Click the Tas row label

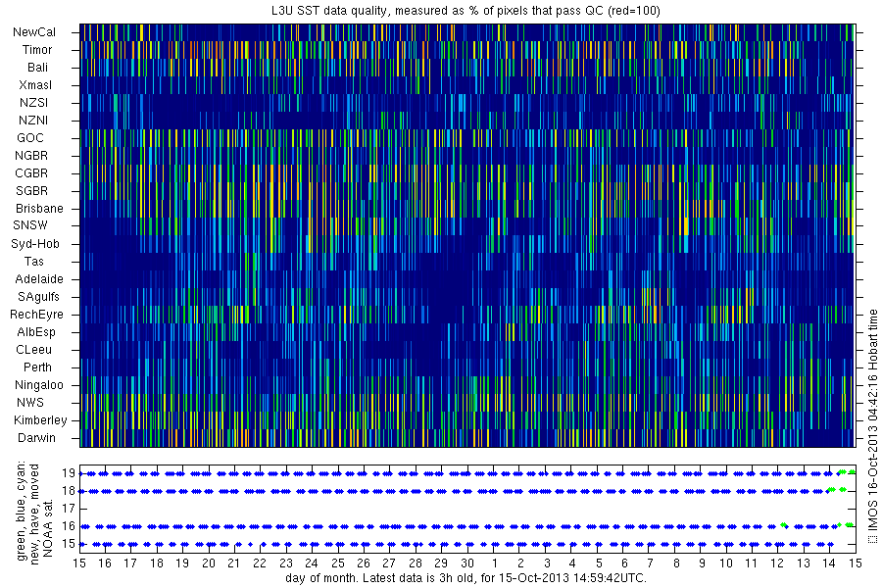[x=33, y=261]
